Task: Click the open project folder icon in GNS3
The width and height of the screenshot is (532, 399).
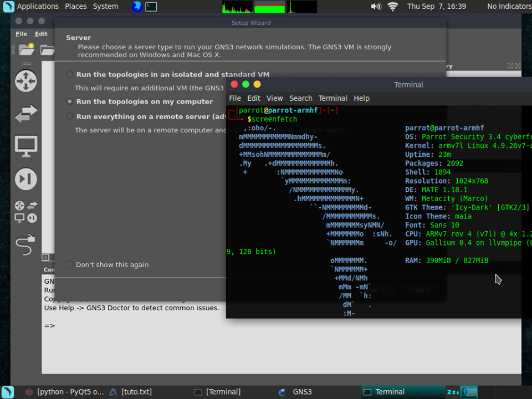Action: [x=47, y=50]
